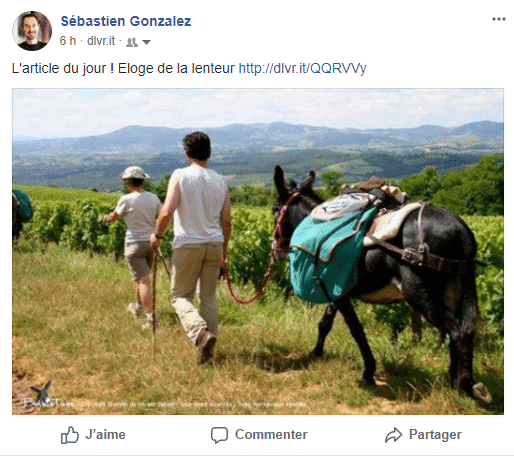
Task: Click the man in the white sleeveless shirt
Action: coord(193,247)
